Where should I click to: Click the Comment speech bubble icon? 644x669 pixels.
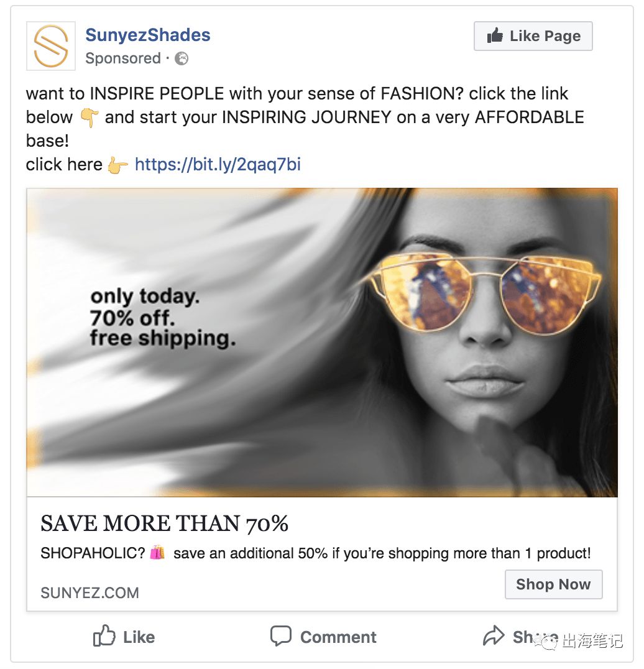pyautogui.click(x=281, y=636)
